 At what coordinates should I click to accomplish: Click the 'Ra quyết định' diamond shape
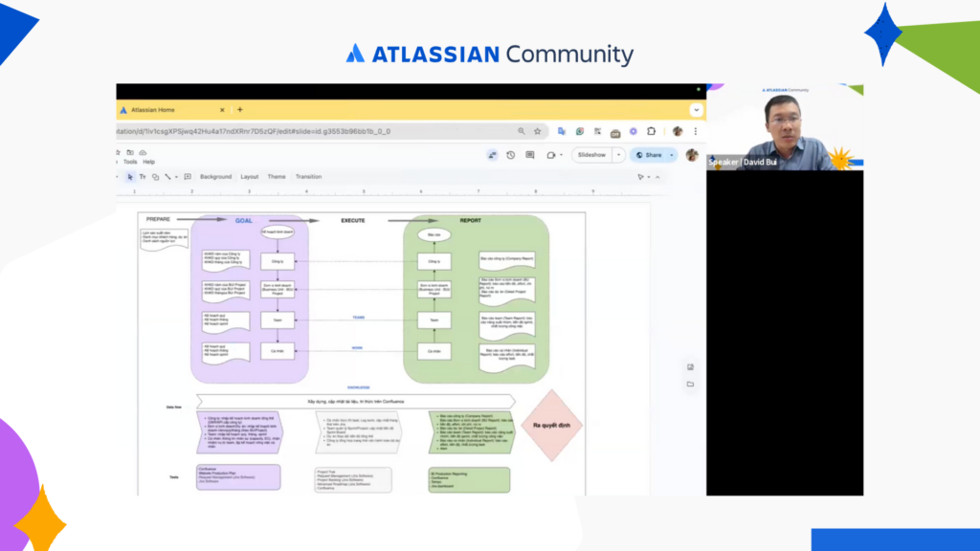click(x=551, y=426)
